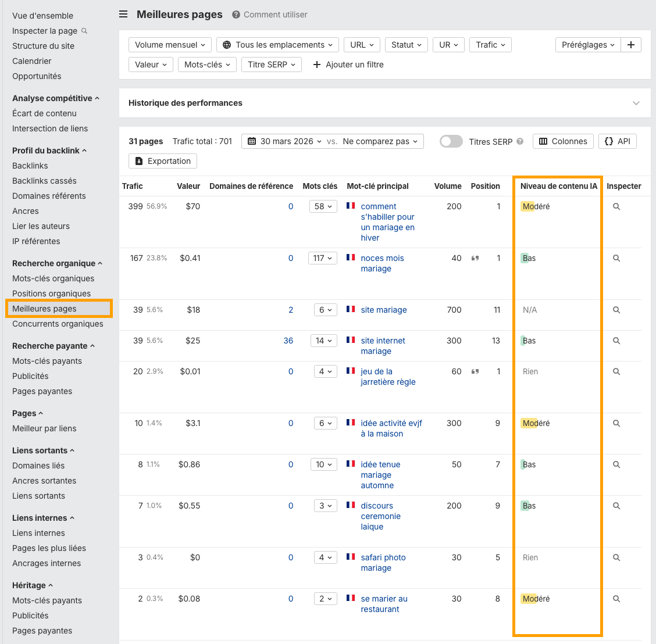Click the quote icon beside noces mois mariage volume
Image resolution: width=656 pixels, height=644 pixels.
point(475,258)
